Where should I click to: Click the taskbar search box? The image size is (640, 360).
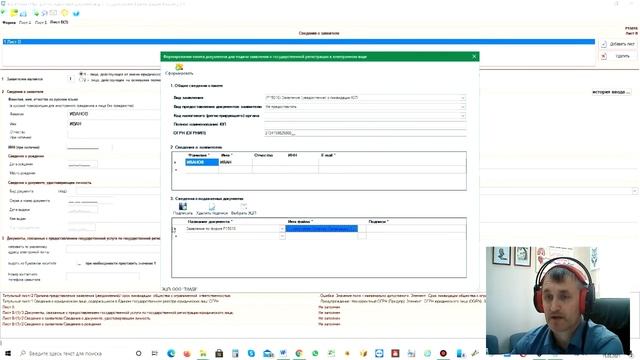pos(73,353)
